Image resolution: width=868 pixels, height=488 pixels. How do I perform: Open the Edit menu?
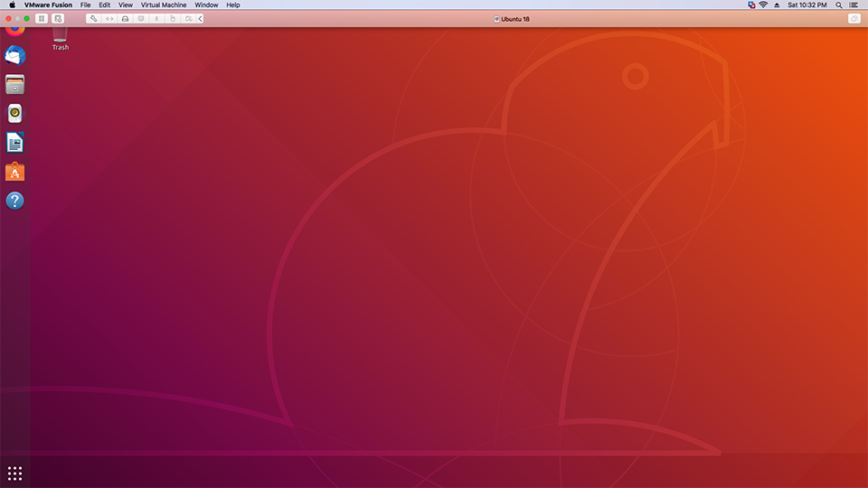point(105,5)
